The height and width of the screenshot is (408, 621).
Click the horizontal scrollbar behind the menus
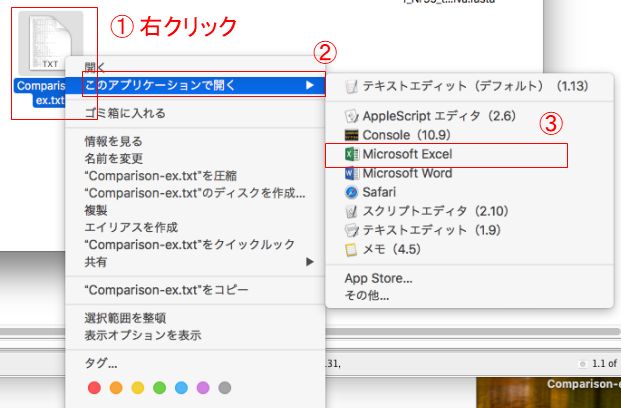tap(471, 332)
